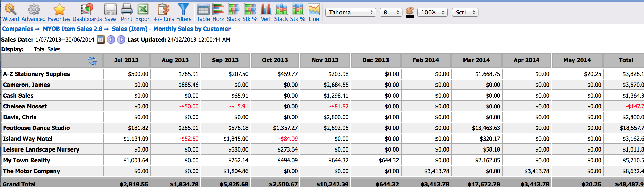The width and height of the screenshot is (644, 187).
Task: Select horizontal Stk % chart
Action: [x=250, y=12]
